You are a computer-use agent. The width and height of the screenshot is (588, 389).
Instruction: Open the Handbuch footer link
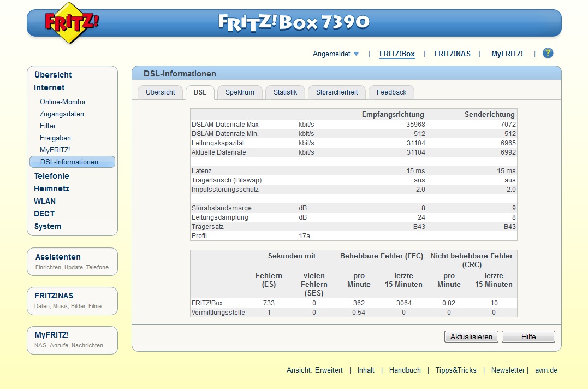point(405,370)
